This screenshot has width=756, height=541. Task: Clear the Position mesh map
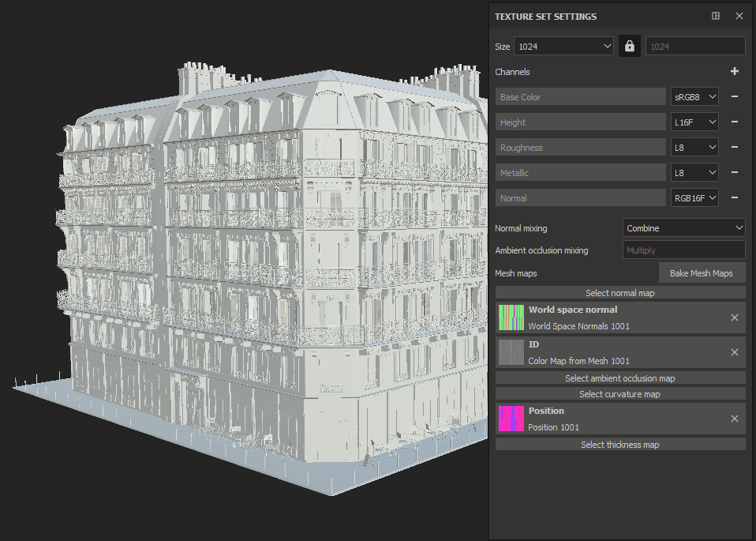pyautogui.click(x=735, y=419)
